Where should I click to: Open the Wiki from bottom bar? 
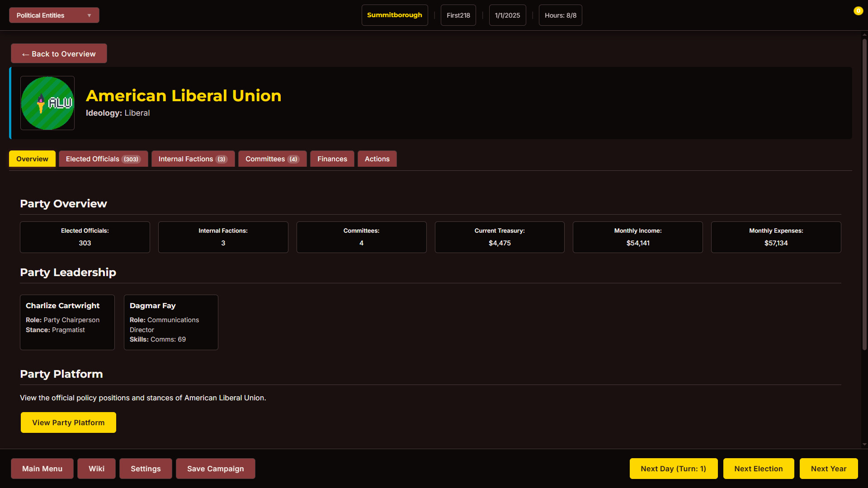(x=96, y=469)
